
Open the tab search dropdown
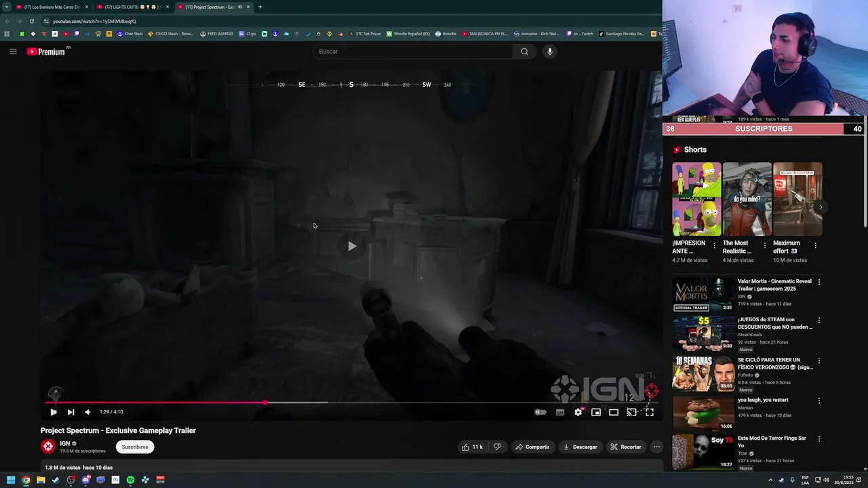click(6, 7)
